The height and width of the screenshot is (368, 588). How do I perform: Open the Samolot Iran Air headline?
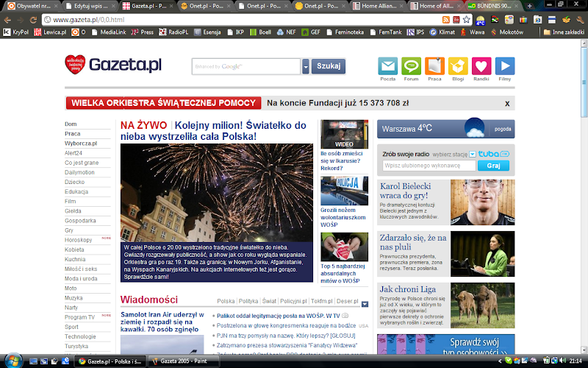162,322
